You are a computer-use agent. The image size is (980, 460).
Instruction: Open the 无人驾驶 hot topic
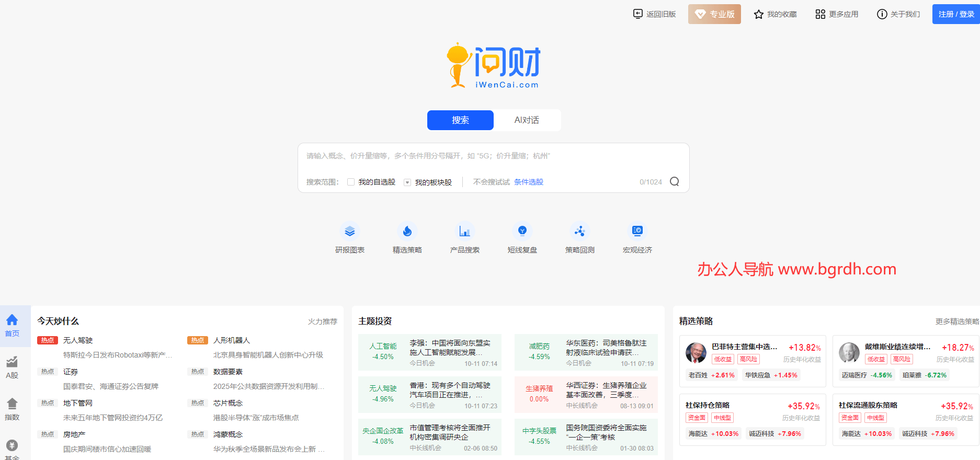78,340
